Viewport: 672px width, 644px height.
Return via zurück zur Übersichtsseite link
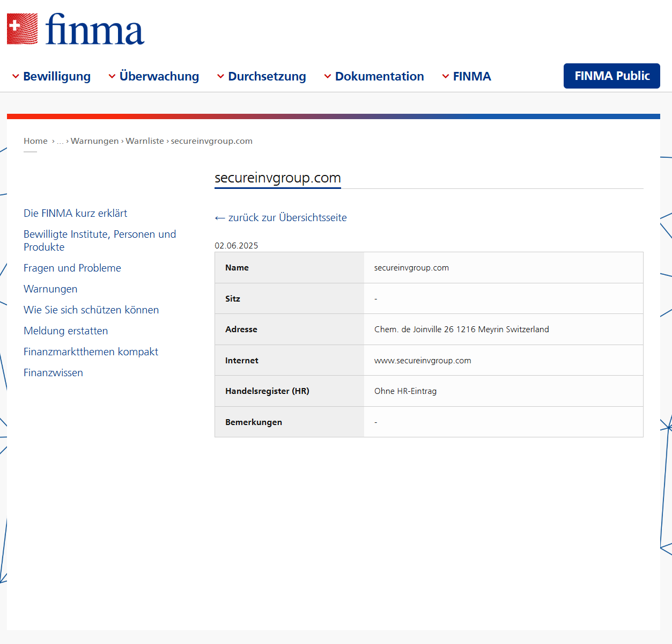[280, 217]
